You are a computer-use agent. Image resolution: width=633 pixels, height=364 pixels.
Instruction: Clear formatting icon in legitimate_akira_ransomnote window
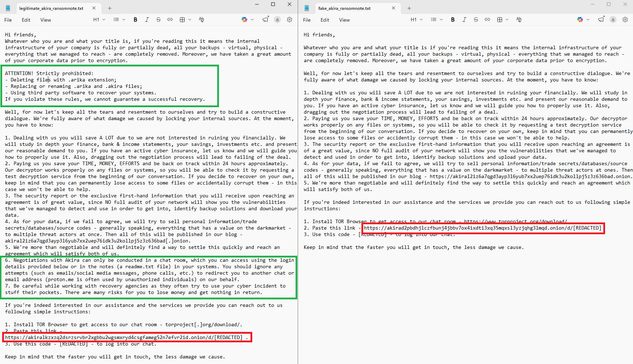coord(201,19)
